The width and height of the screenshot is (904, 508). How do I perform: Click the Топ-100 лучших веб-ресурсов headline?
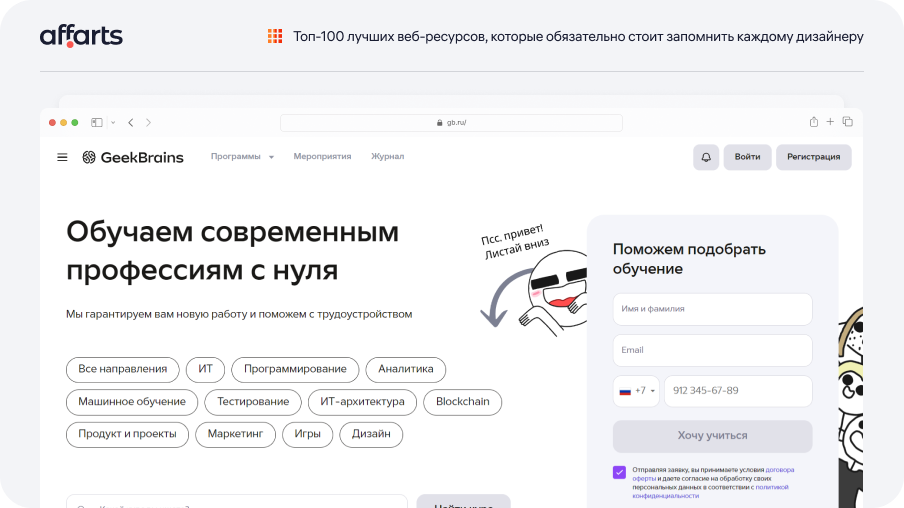(578, 36)
